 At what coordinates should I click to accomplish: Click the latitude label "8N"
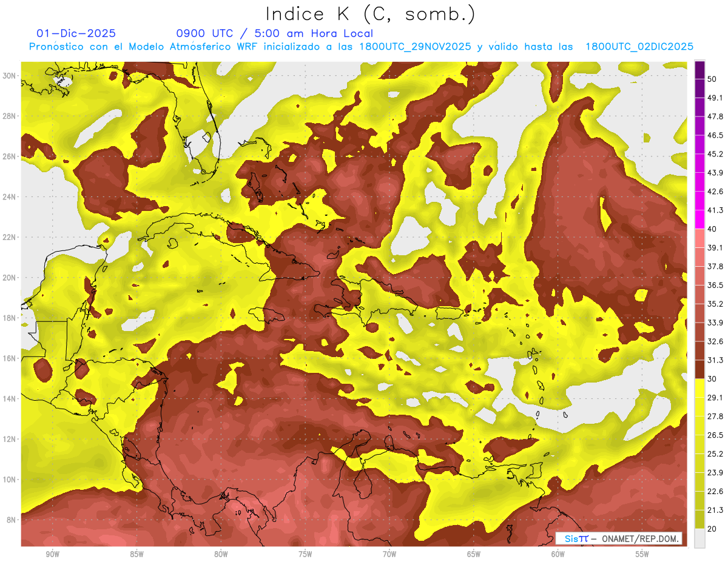pos(12,520)
